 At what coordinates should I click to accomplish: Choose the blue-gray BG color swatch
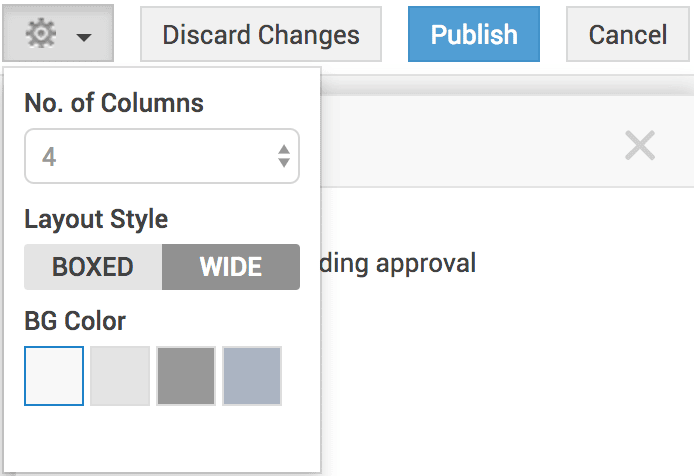click(252, 376)
